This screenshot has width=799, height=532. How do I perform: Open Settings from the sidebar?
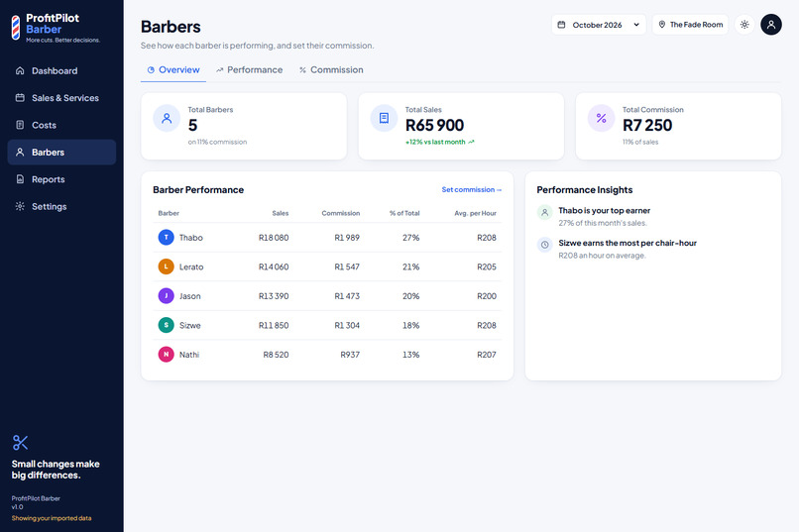coord(61,206)
